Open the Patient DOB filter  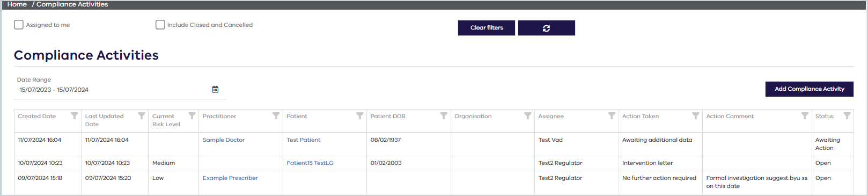(x=444, y=116)
